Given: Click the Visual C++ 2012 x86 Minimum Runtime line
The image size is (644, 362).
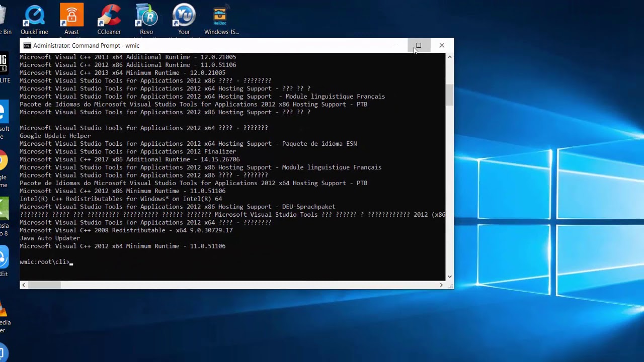Looking at the screenshot, I should 123,191.
